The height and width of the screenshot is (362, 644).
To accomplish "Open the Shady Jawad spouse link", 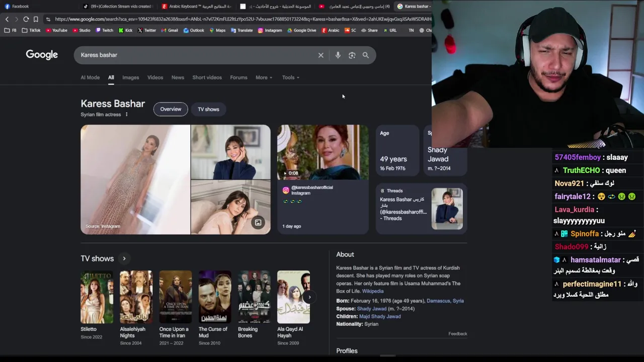I will (372, 309).
